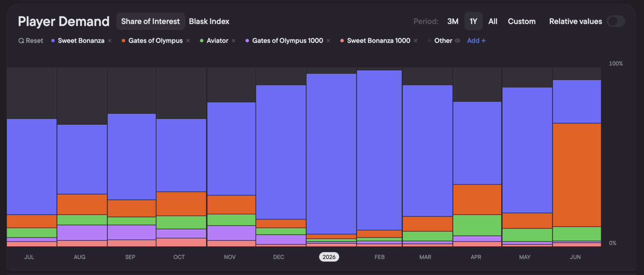Click the Sweet Bonanza 1000 legend label
Screen dimensions: 644x275
(x=379, y=40)
